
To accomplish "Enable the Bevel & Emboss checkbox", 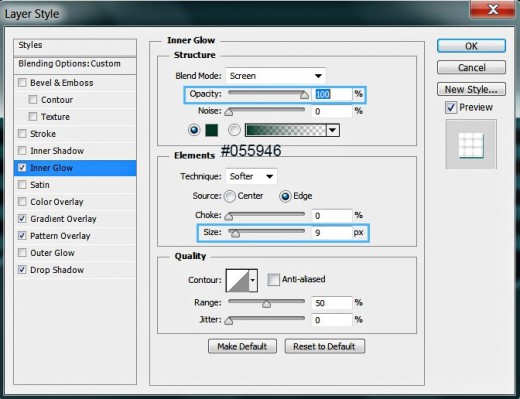I will point(22,83).
